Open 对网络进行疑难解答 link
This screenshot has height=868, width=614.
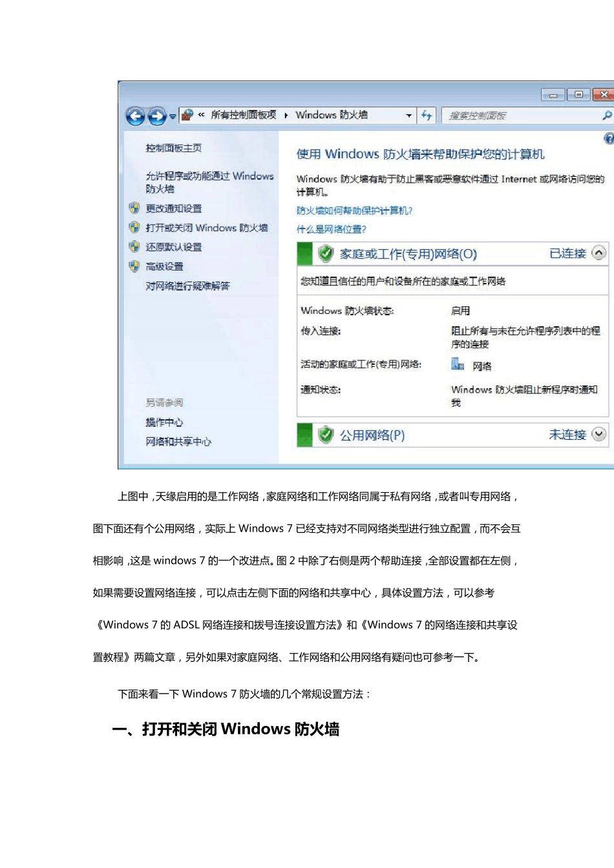[187, 286]
